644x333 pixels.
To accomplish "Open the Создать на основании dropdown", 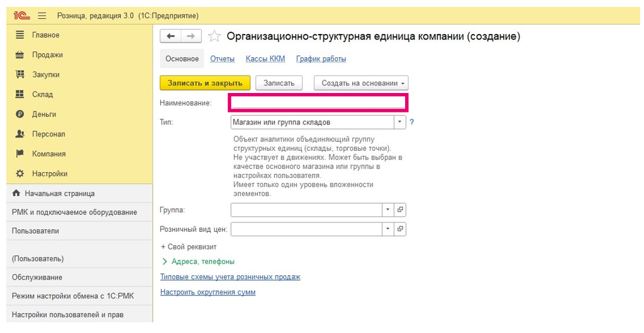I will tap(361, 83).
